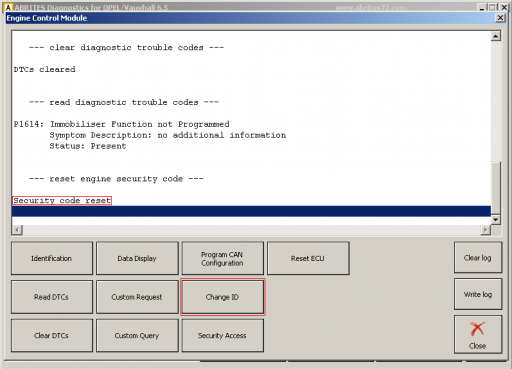Click the 'Security code reset' log line
Image resolution: width=512 pixels, height=369 pixels.
pyautogui.click(x=62, y=201)
